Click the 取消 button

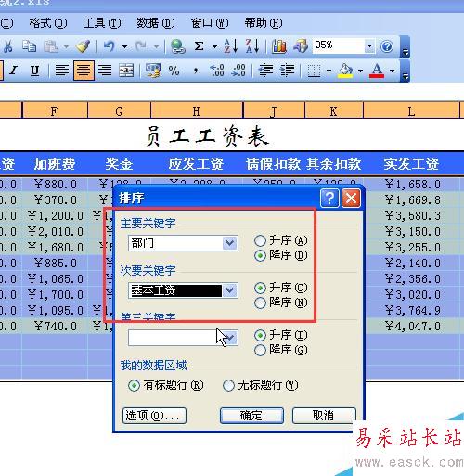tap(324, 416)
